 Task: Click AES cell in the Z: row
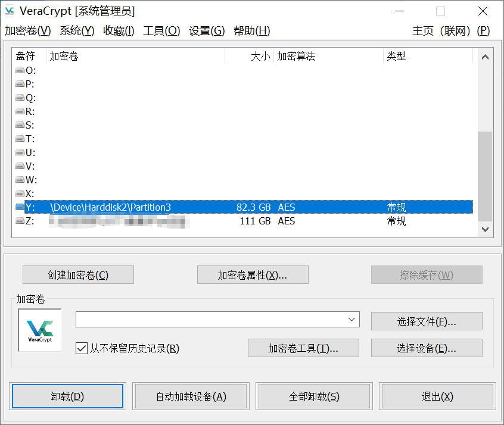click(x=287, y=221)
